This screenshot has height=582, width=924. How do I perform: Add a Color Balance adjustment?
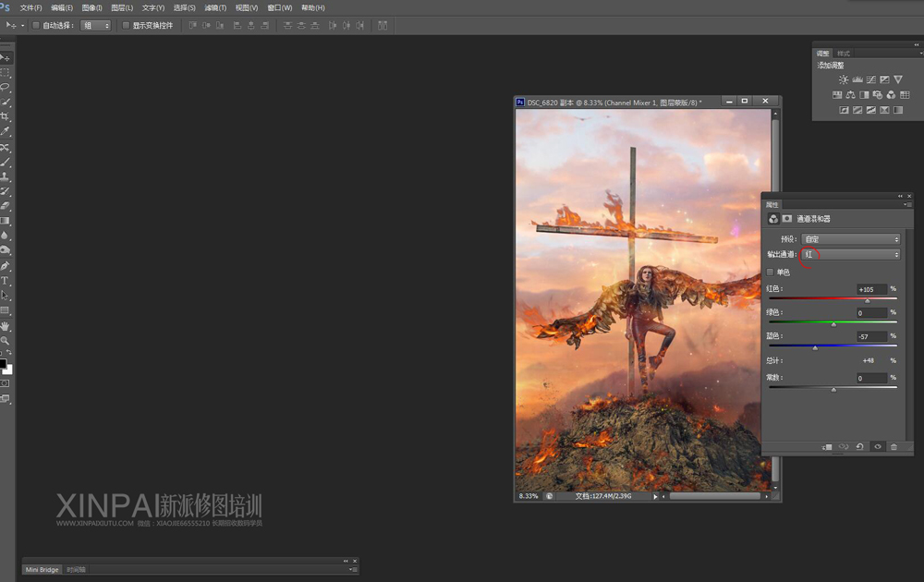click(850, 95)
